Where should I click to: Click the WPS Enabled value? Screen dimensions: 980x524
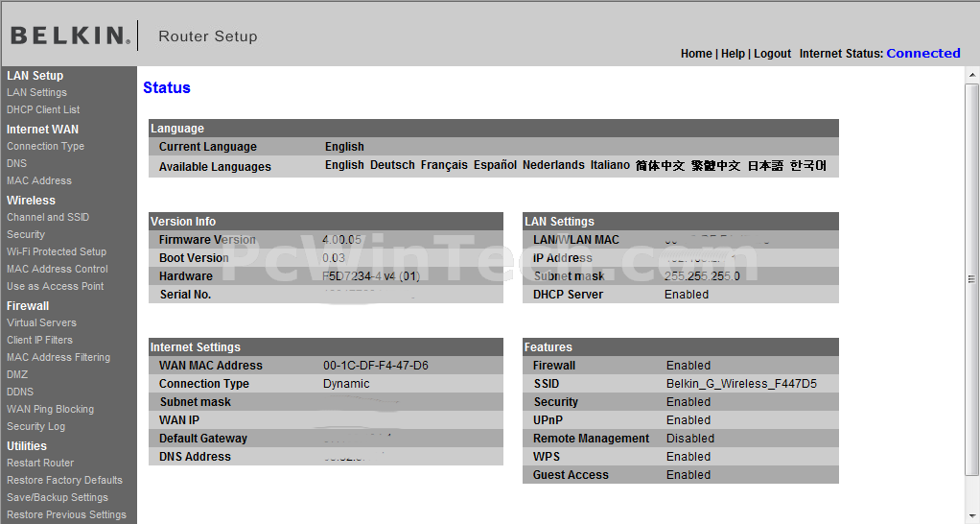coord(688,457)
